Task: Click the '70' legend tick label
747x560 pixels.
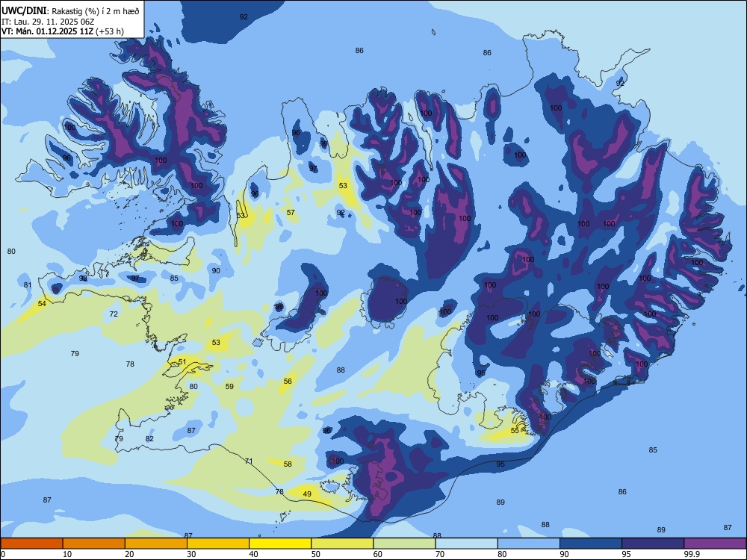Action: point(440,554)
